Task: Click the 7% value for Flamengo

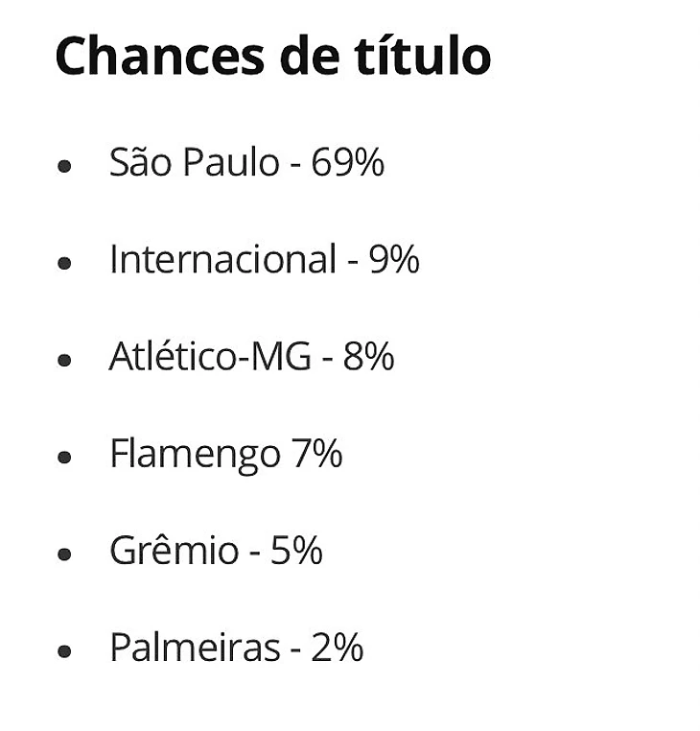Action: tap(316, 454)
